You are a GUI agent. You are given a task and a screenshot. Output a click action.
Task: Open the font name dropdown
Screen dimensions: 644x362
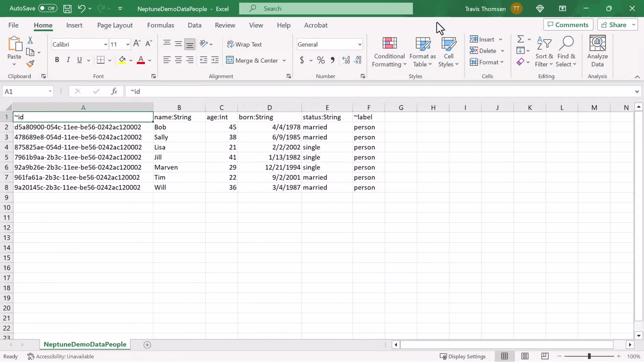pyautogui.click(x=105, y=44)
